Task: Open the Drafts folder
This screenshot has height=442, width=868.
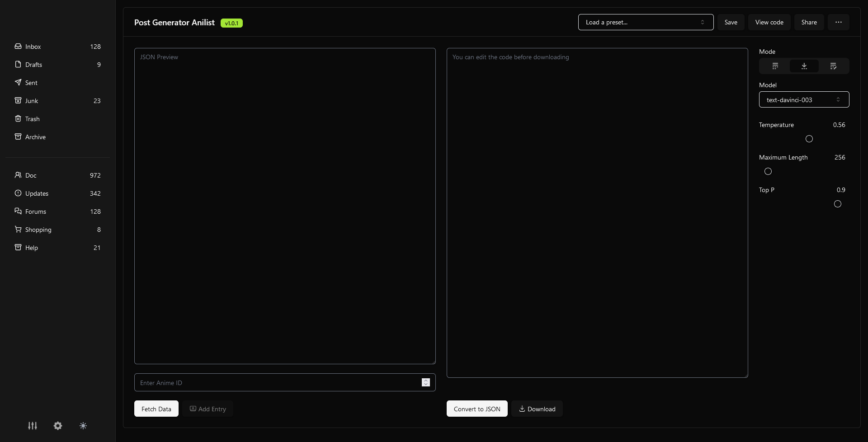Action: point(58,65)
